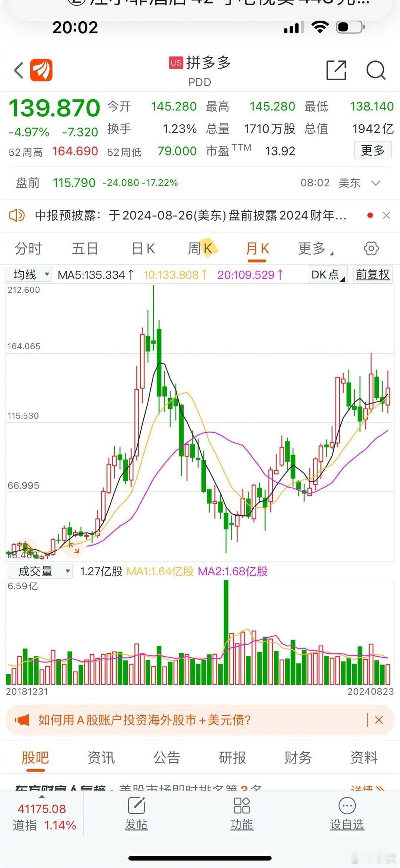Tap the speaker announcement icon

(x=17, y=215)
